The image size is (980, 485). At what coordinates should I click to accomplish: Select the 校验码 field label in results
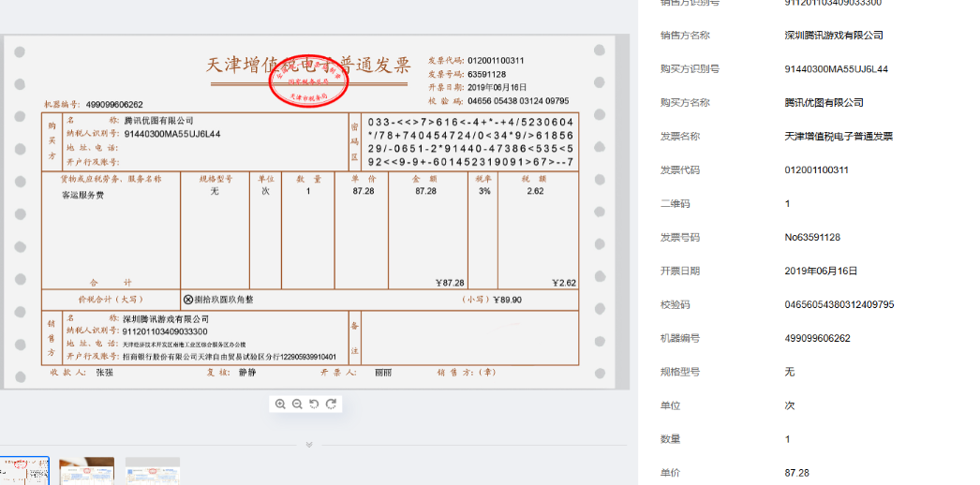pos(675,304)
